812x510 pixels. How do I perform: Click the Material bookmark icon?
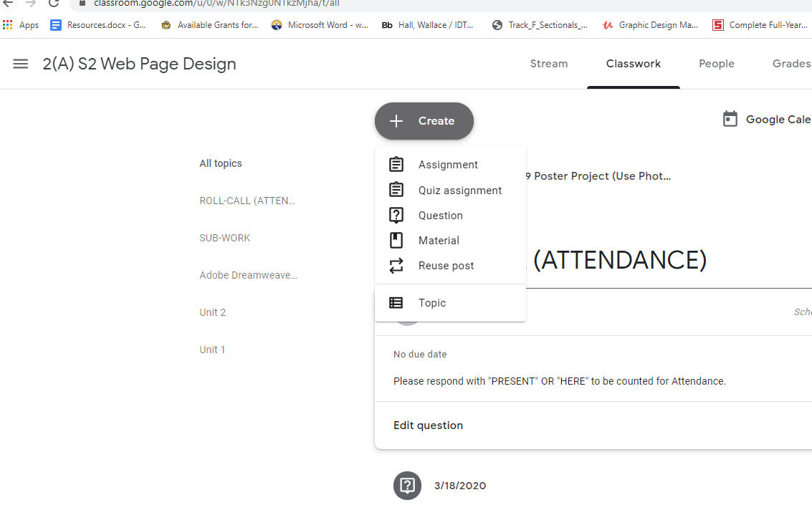point(396,240)
